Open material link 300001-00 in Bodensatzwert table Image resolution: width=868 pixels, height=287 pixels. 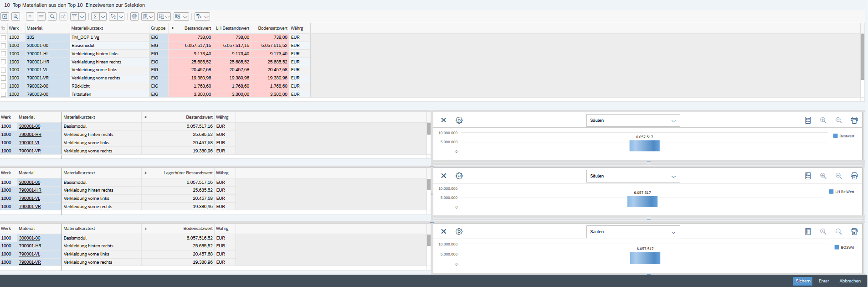point(30,238)
